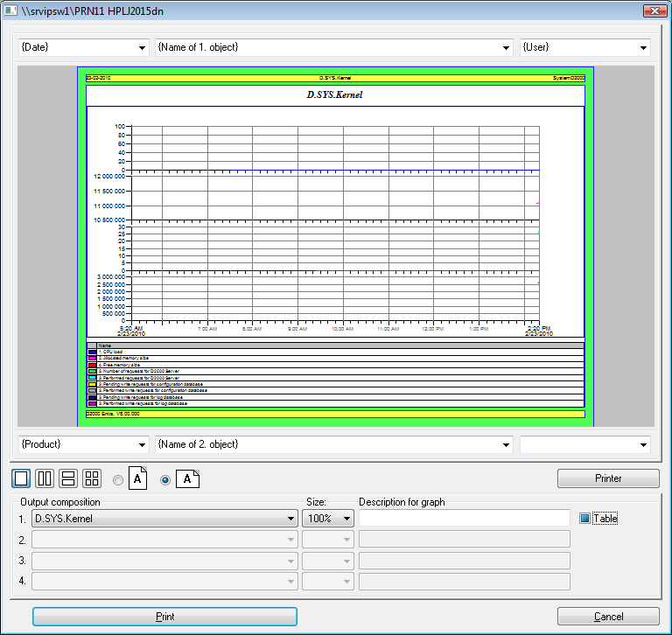Expand the {Name of 1. object} dropdown
This screenshot has height=635, width=672.
[333, 47]
